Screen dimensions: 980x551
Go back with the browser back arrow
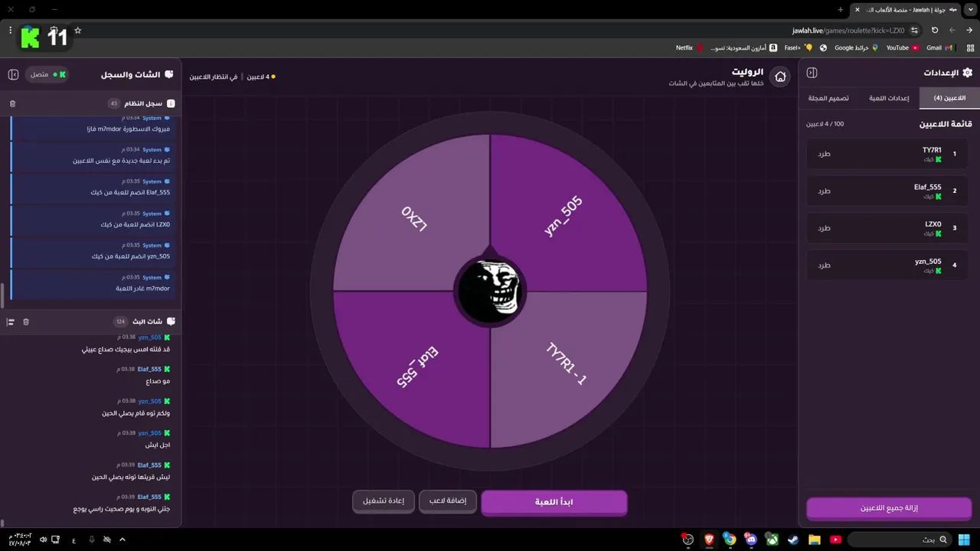[969, 31]
